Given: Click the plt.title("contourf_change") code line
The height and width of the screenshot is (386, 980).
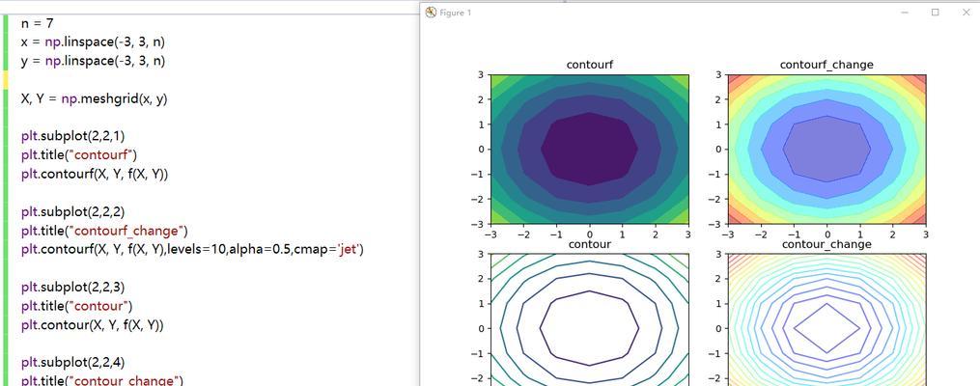Looking at the screenshot, I should [103, 231].
